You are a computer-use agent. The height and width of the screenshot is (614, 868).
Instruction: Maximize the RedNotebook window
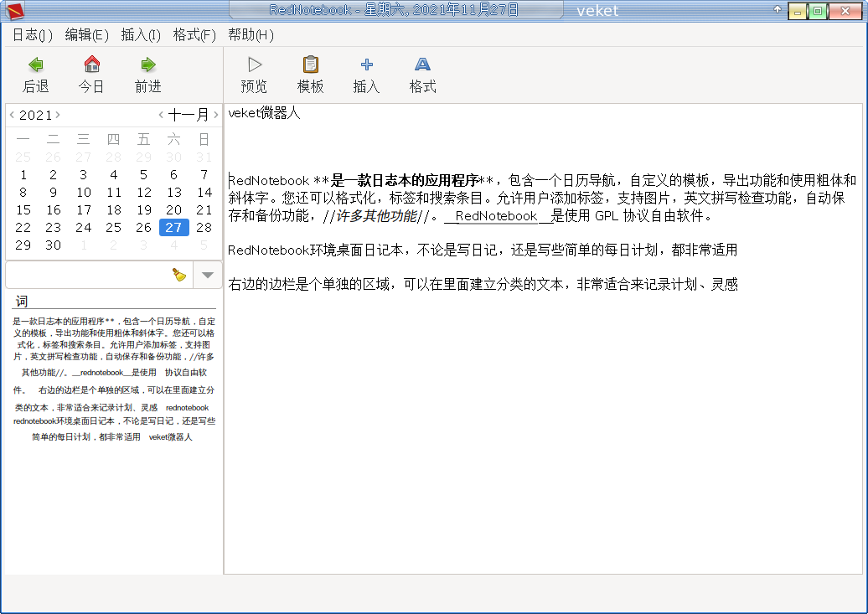coord(818,11)
